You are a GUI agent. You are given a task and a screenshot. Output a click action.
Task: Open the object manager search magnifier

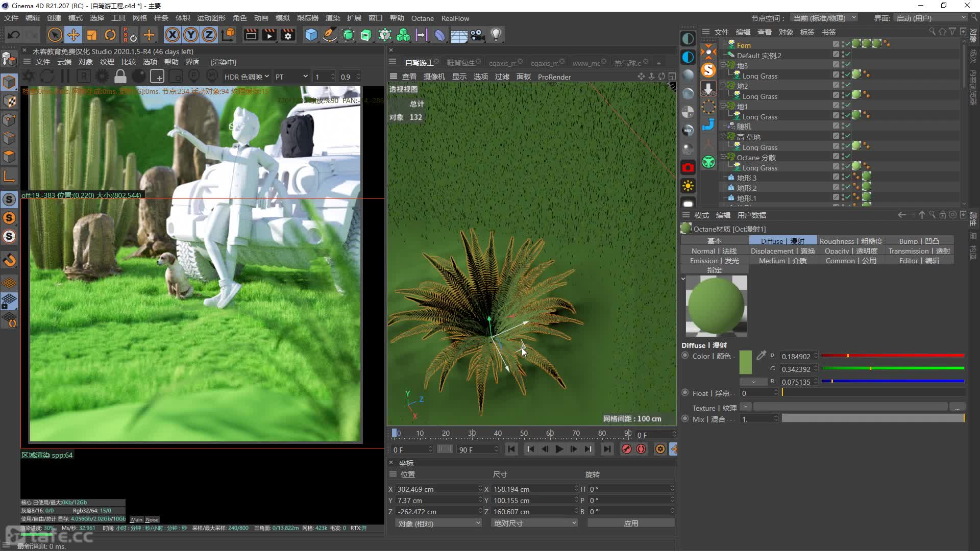coord(932,32)
